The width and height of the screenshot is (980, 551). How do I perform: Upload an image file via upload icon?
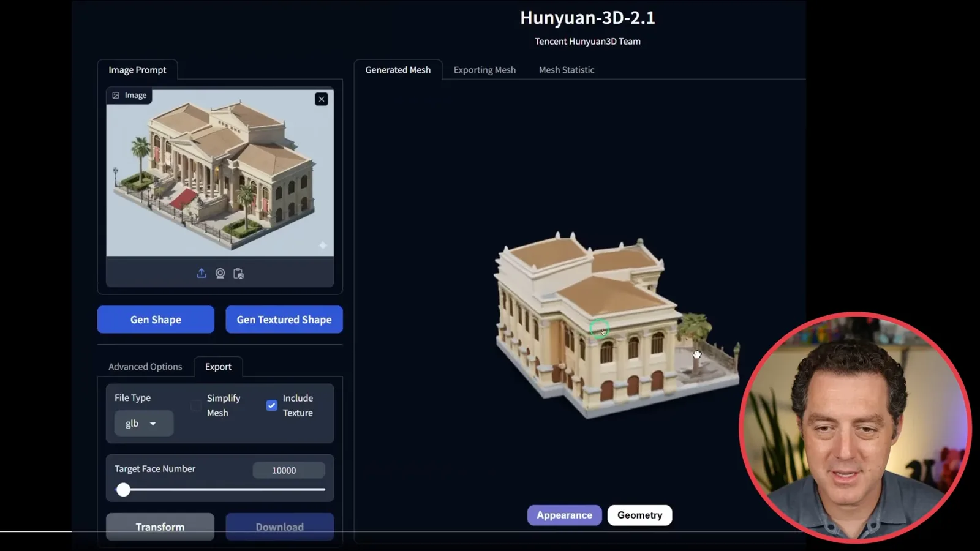pyautogui.click(x=201, y=273)
